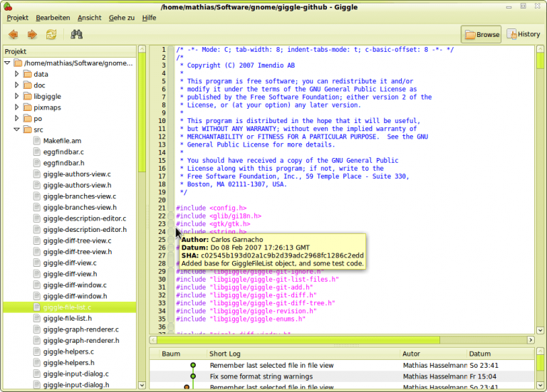Click the back arrow toolbar icon
Image resolution: width=547 pixels, height=392 pixels.
pyautogui.click(x=13, y=34)
